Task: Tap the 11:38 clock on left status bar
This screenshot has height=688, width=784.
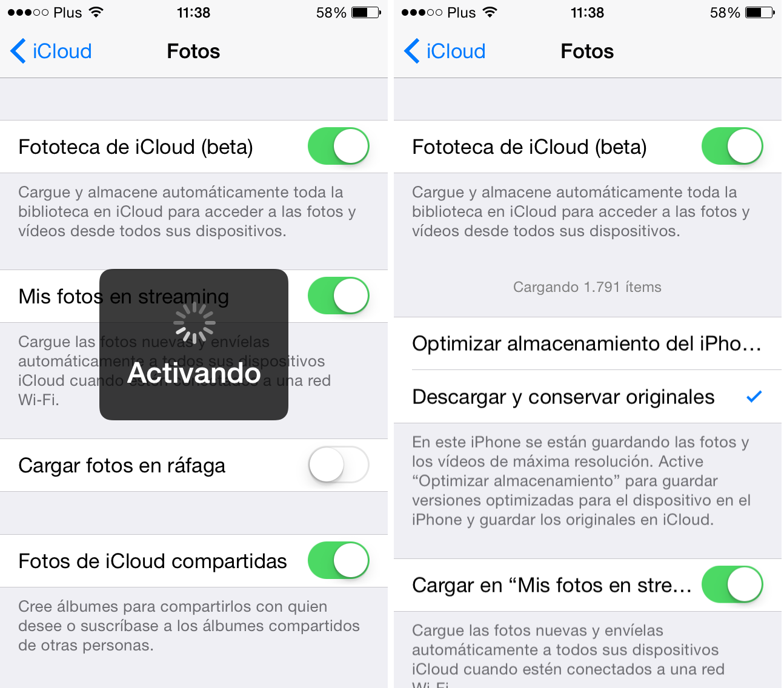Action: click(x=193, y=12)
